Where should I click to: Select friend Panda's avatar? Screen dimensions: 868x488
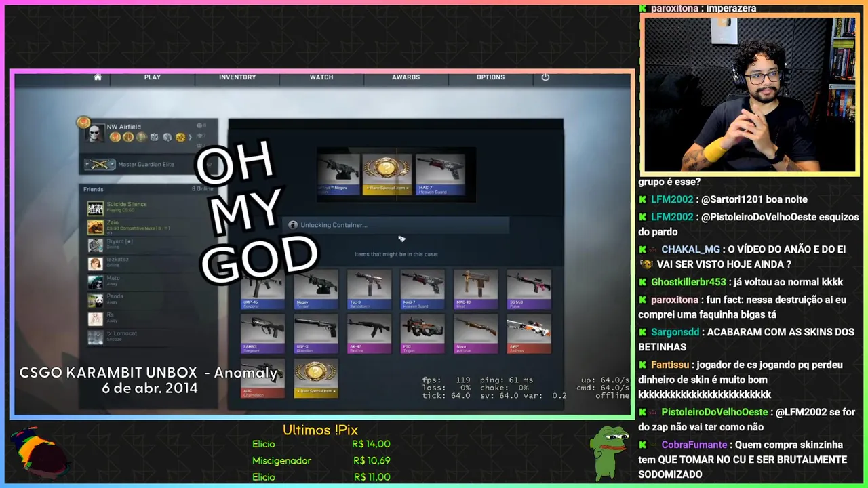click(x=96, y=300)
